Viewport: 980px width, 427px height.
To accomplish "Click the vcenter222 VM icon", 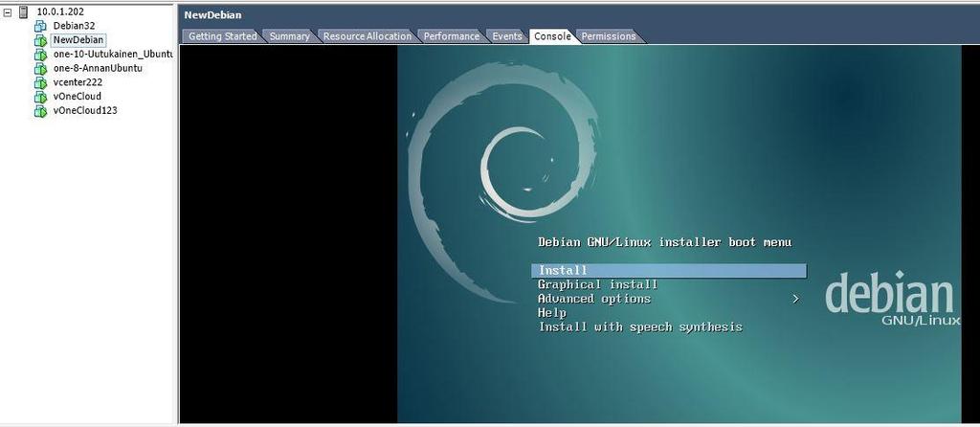I will point(40,82).
